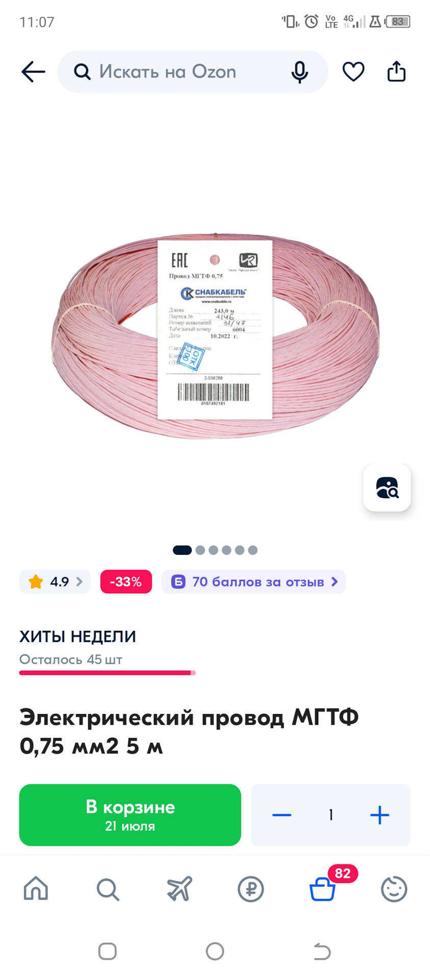
Task: Open the profile face icon
Action: click(394, 889)
